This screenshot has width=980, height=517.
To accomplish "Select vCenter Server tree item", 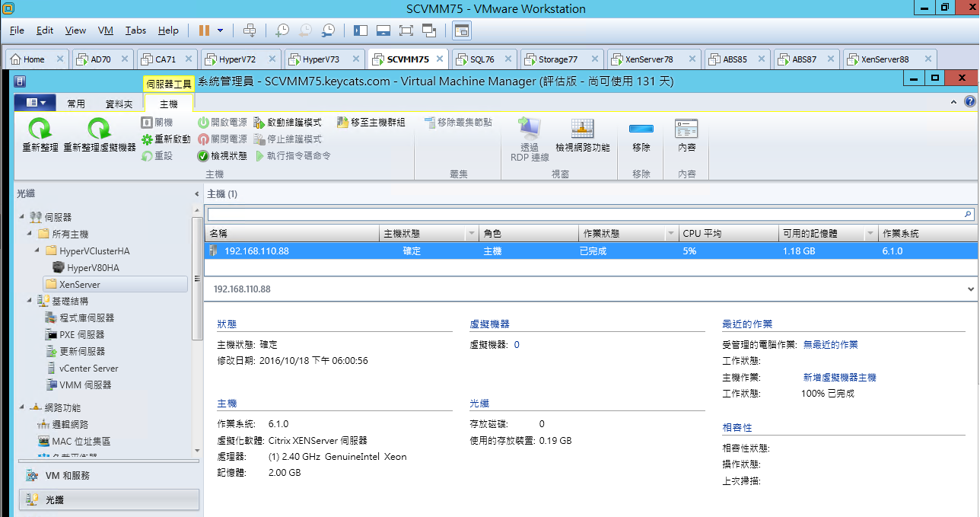I will point(82,369).
